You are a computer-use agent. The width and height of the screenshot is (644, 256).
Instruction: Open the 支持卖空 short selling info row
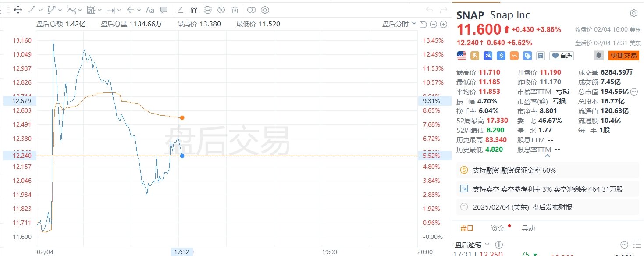(x=548, y=189)
